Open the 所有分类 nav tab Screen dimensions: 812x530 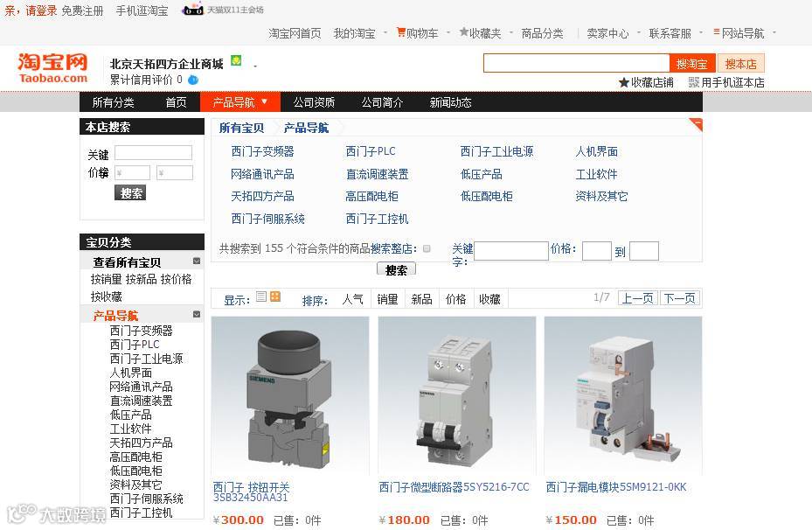point(113,102)
